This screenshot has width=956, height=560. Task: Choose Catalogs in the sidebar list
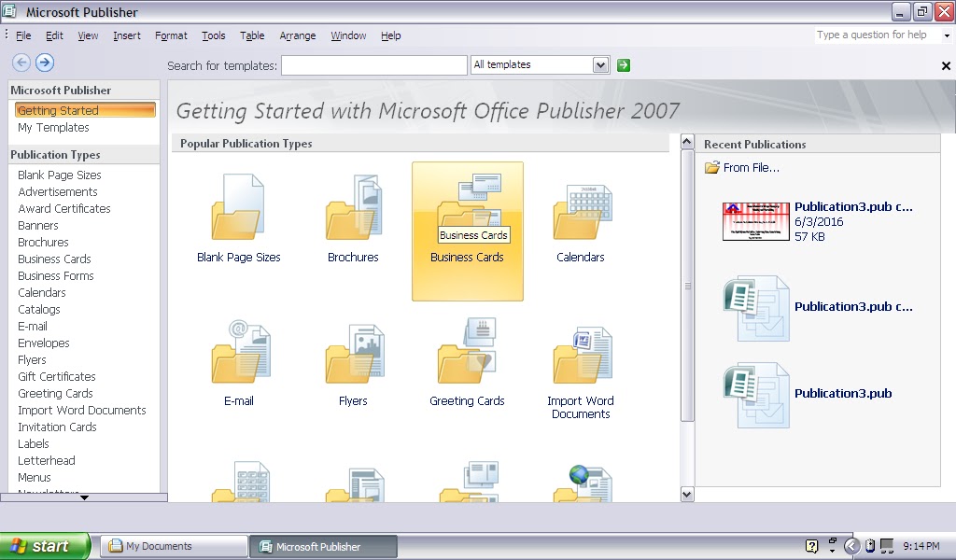click(39, 310)
